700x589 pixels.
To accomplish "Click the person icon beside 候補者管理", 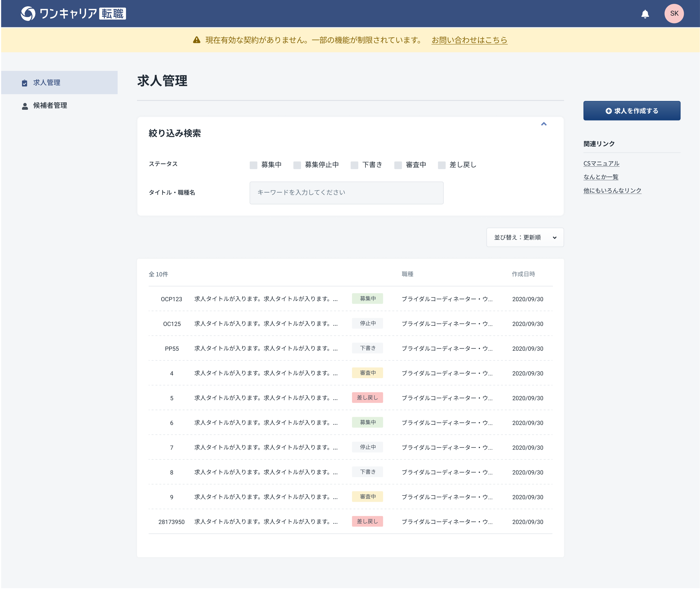I will coord(25,106).
